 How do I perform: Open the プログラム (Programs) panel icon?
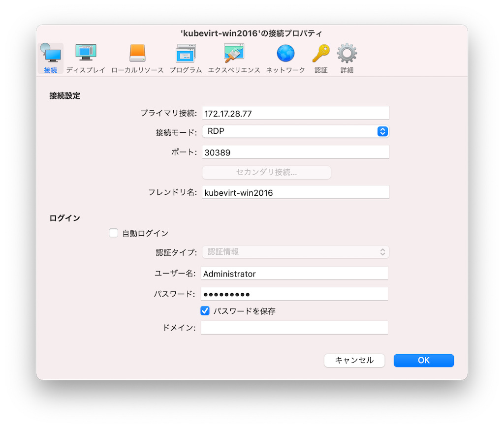(186, 57)
